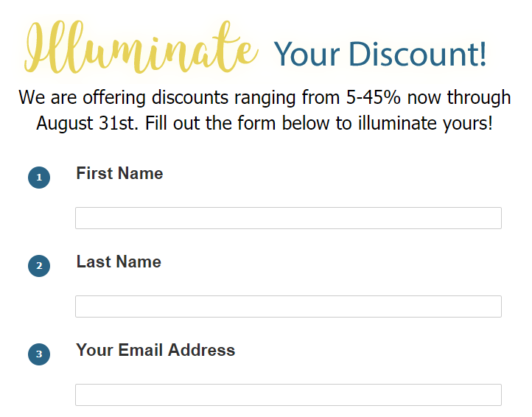This screenshot has width=532, height=417.
Task: Click the number 2 step badge
Action: 39,266
